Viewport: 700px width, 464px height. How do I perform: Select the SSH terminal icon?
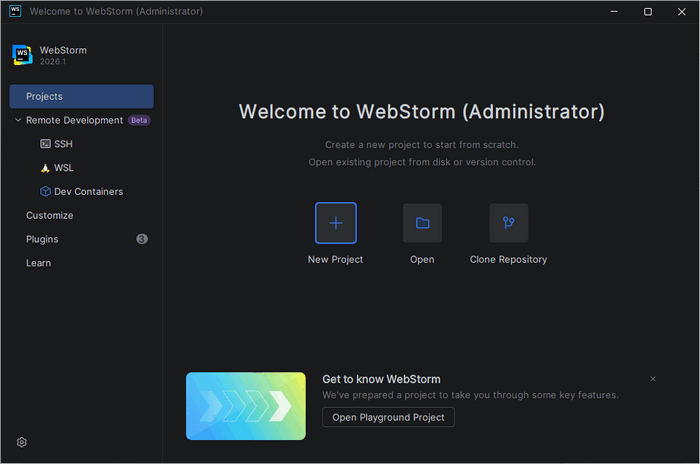[x=45, y=144]
